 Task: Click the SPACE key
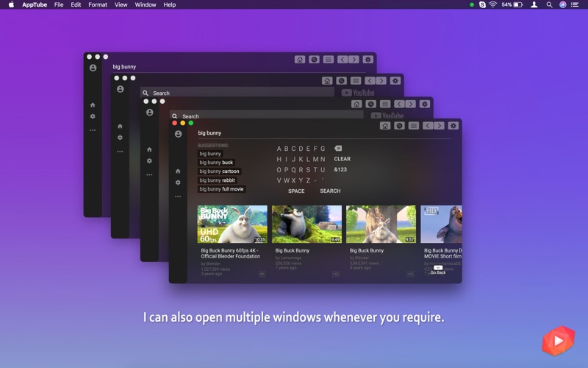click(296, 191)
